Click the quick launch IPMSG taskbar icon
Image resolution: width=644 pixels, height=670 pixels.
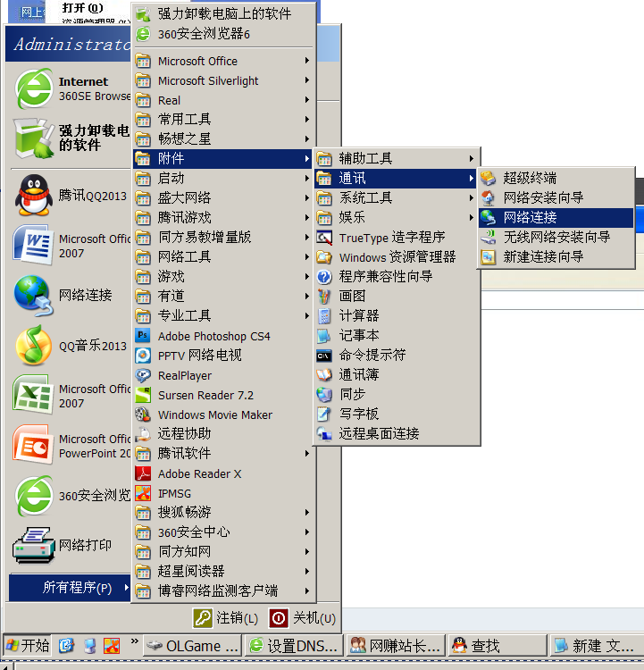point(112,646)
